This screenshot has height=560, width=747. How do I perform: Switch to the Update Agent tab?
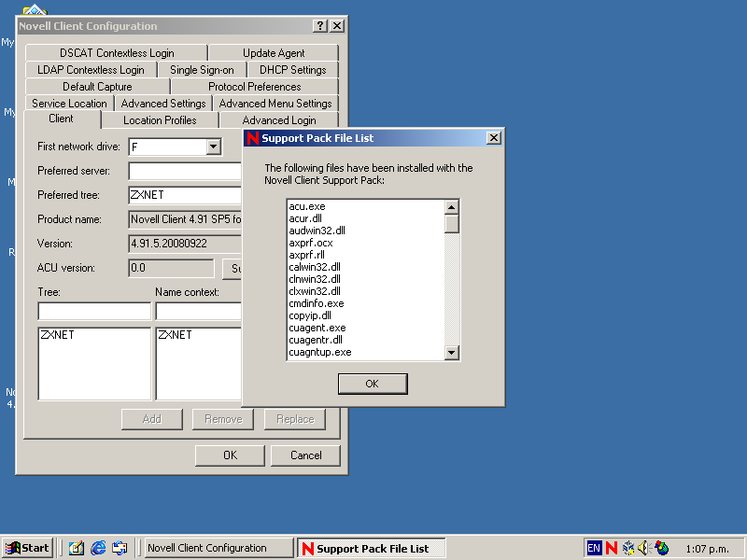(x=274, y=53)
